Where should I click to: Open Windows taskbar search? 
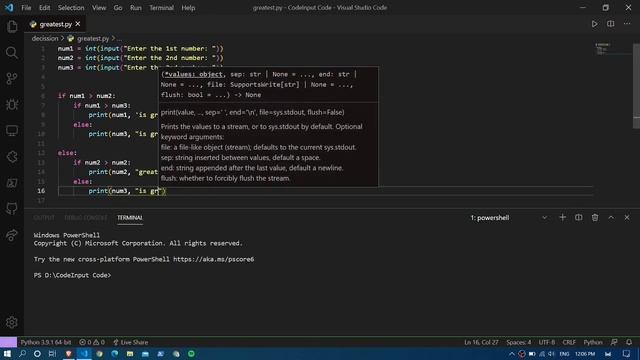[x=22, y=354]
